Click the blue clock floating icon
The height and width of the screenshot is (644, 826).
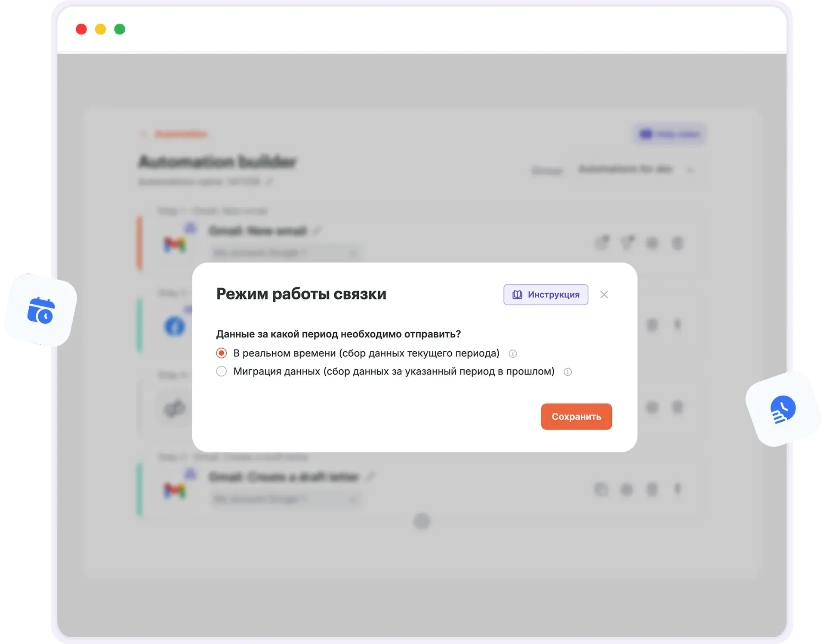[783, 409]
